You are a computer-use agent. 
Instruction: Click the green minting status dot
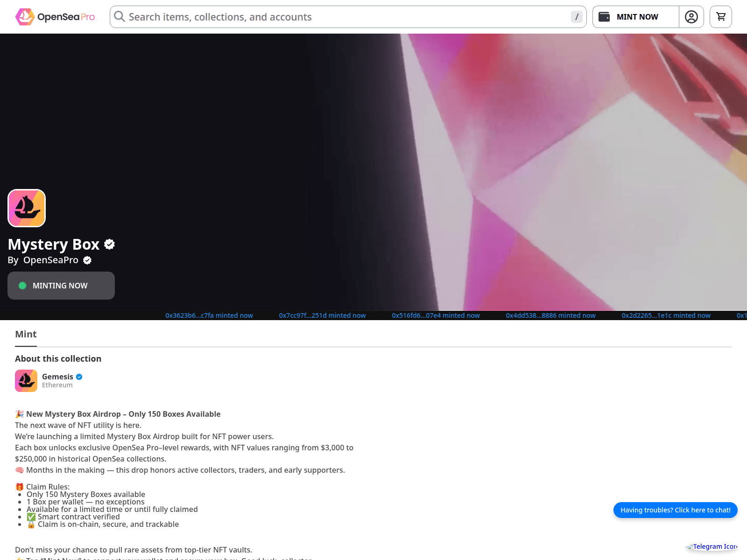[x=22, y=286]
